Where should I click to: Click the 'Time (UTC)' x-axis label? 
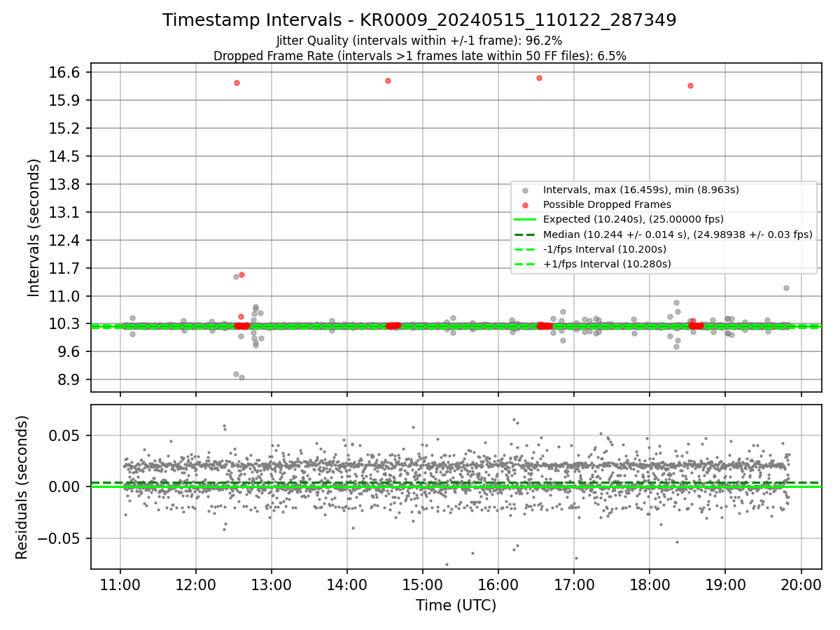point(456,605)
